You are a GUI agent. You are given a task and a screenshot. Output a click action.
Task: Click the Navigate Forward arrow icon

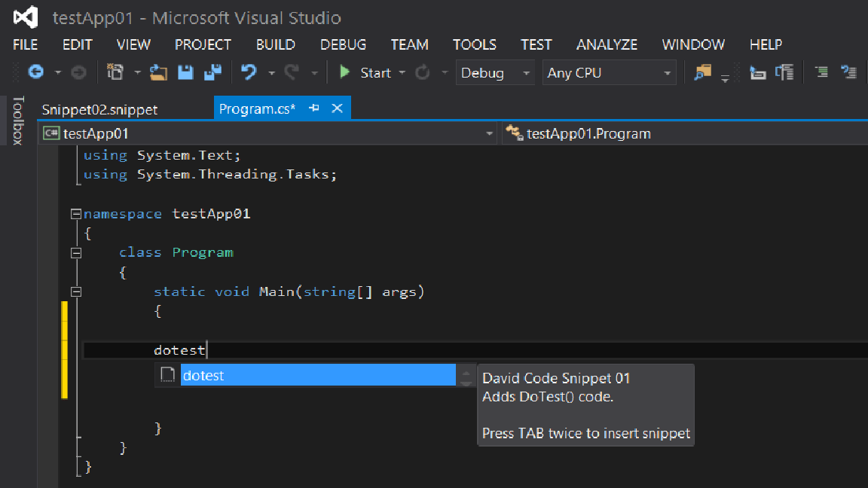pos(78,72)
